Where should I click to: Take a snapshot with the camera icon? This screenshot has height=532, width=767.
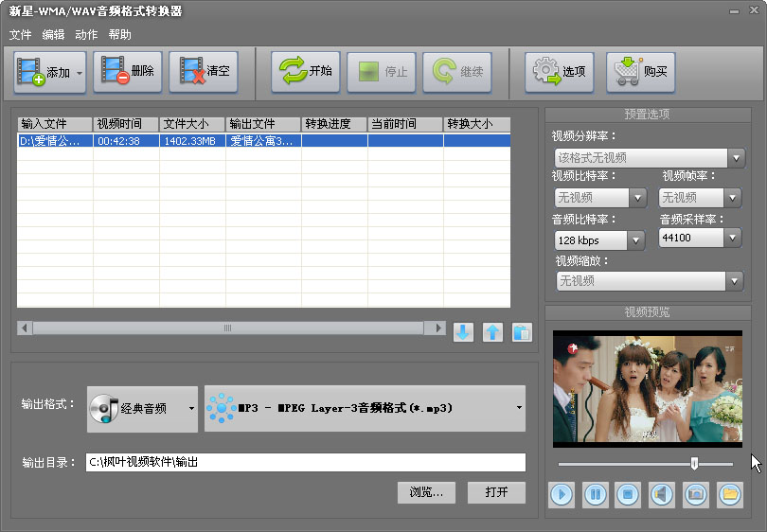[x=696, y=493]
